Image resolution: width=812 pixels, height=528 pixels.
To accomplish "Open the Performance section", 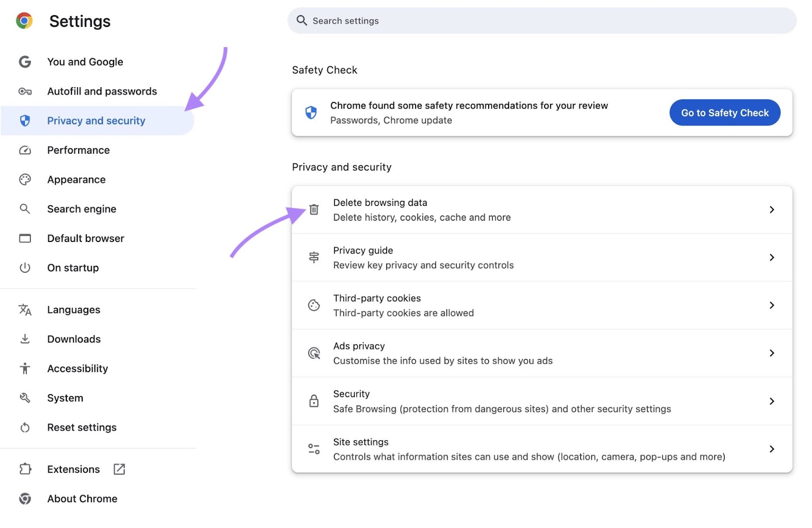I will click(78, 150).
